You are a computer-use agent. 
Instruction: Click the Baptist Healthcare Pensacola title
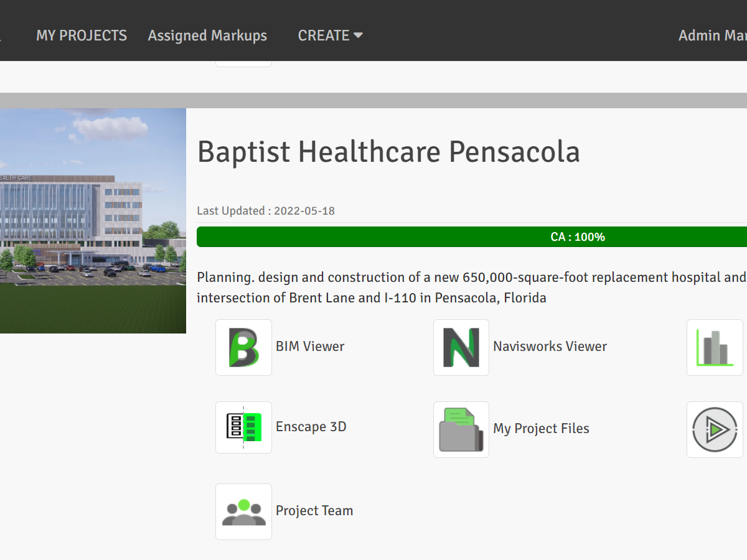pyautogui.click(x=388, y=152)
